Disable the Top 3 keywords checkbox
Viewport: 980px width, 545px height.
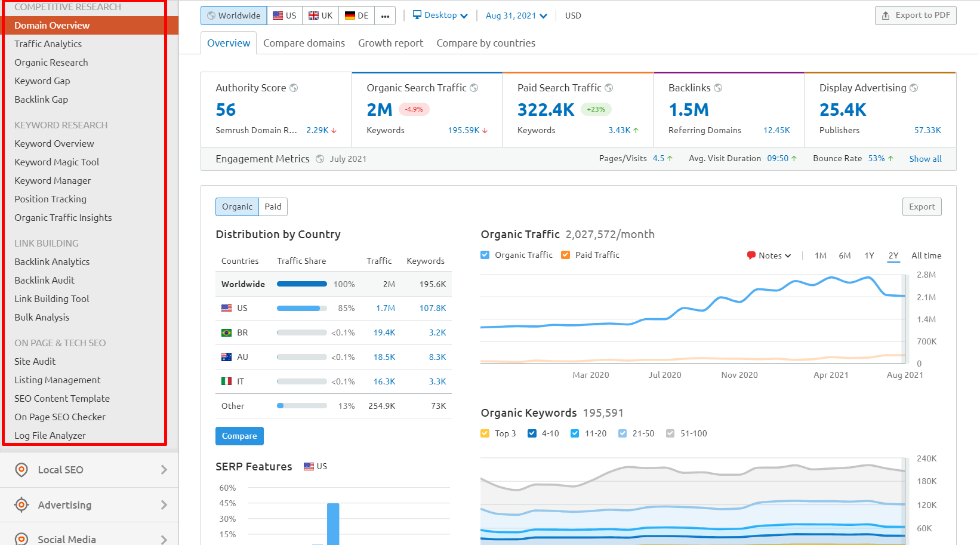pyautogui.click(x=485, y=433)
